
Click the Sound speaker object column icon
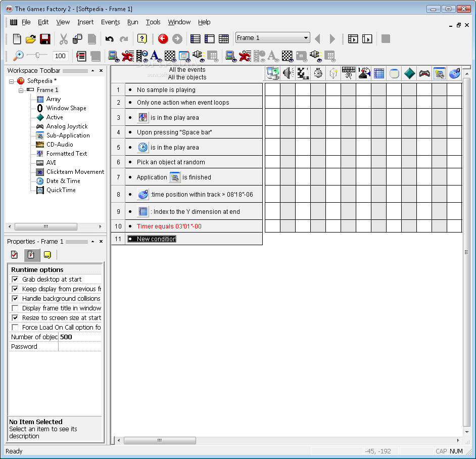point(288,73)
